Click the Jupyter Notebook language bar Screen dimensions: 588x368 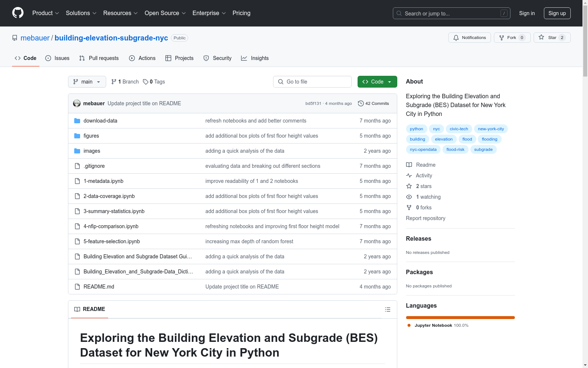(x=460, y=318)
